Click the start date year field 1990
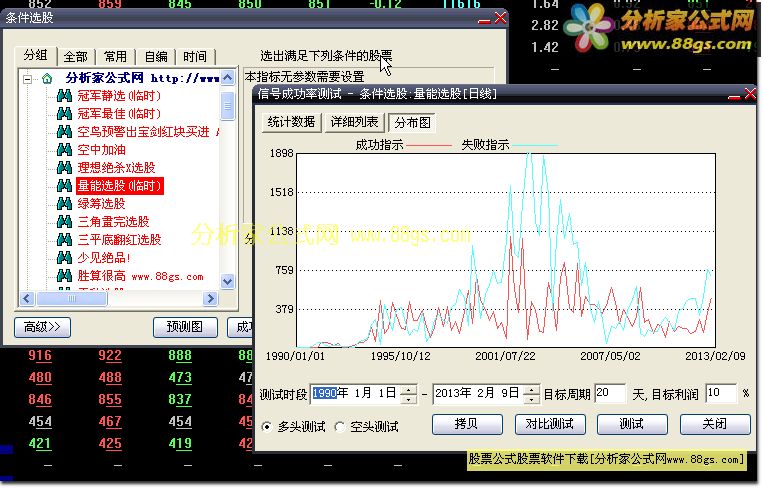The width and height of the screenshot is (763, 488). 324,393
